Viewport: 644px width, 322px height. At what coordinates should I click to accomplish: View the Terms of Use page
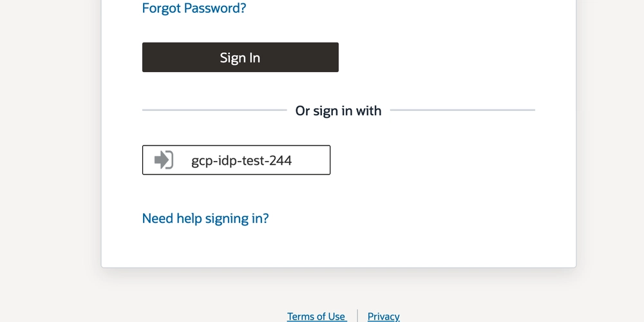pos(317,316)
